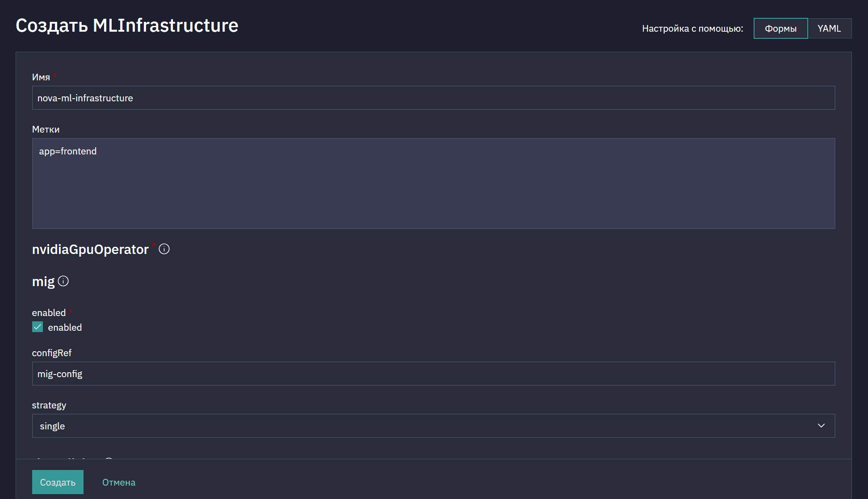Click the info icon beside mig

click(63, 281)
